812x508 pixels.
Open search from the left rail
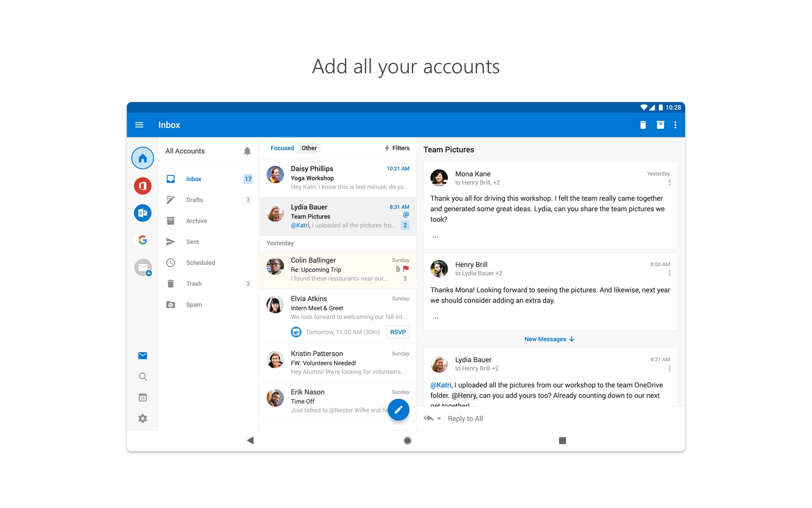[143, 376]
